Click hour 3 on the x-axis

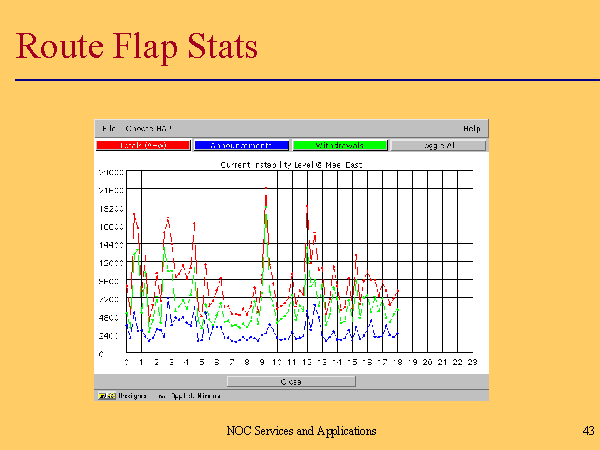[x=171, y=362]
